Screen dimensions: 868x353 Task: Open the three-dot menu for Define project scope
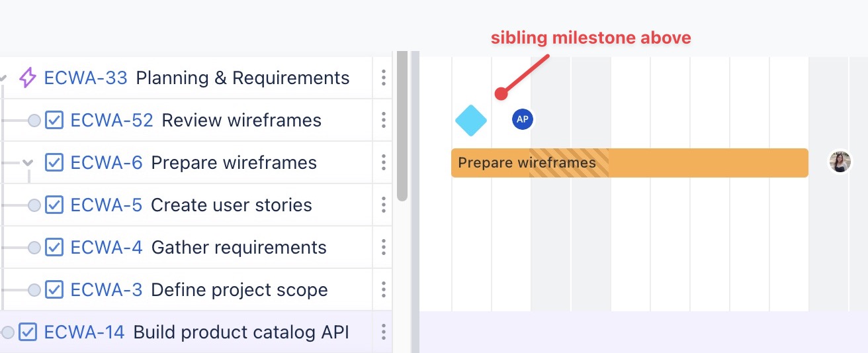pyautogui.click(x=383, y=289)
